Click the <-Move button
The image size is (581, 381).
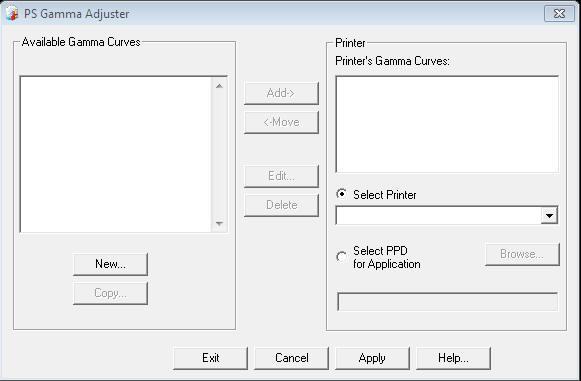pos(281,122)
